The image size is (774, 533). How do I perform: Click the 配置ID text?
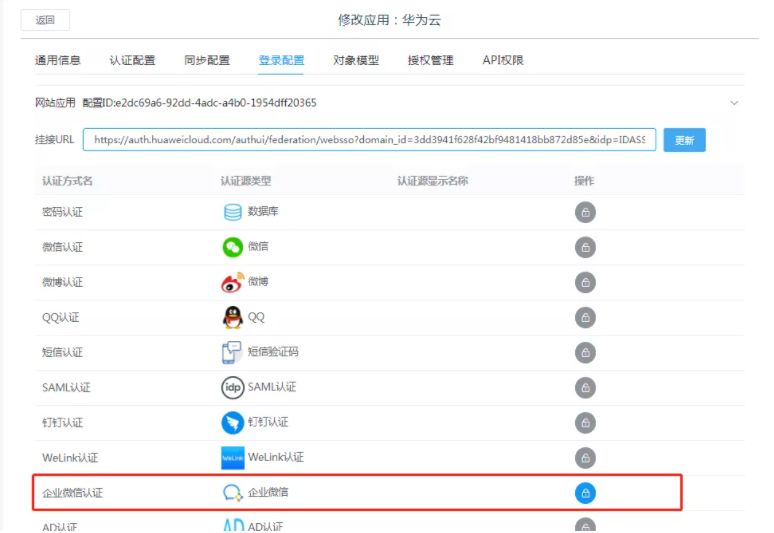coord(199,103)
